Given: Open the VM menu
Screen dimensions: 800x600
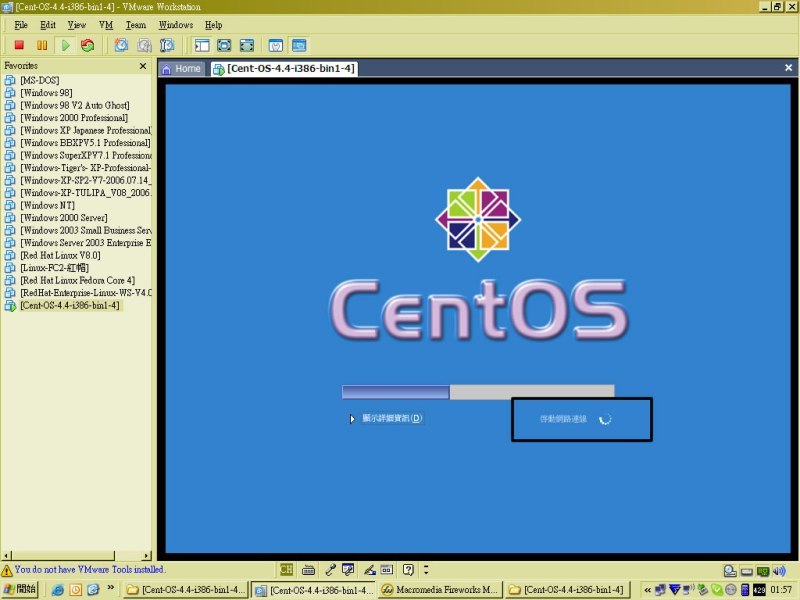Looking at the screenshot, I should click(106, 25).
